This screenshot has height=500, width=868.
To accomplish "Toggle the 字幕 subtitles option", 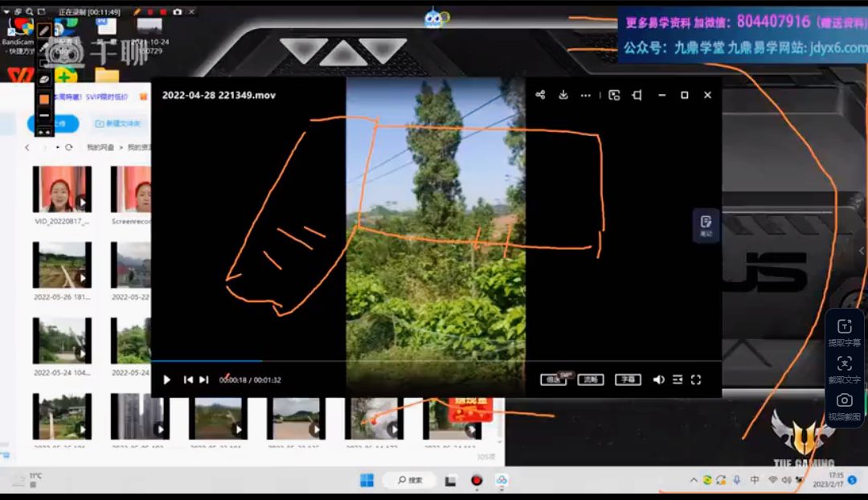I will pos(628,380).
